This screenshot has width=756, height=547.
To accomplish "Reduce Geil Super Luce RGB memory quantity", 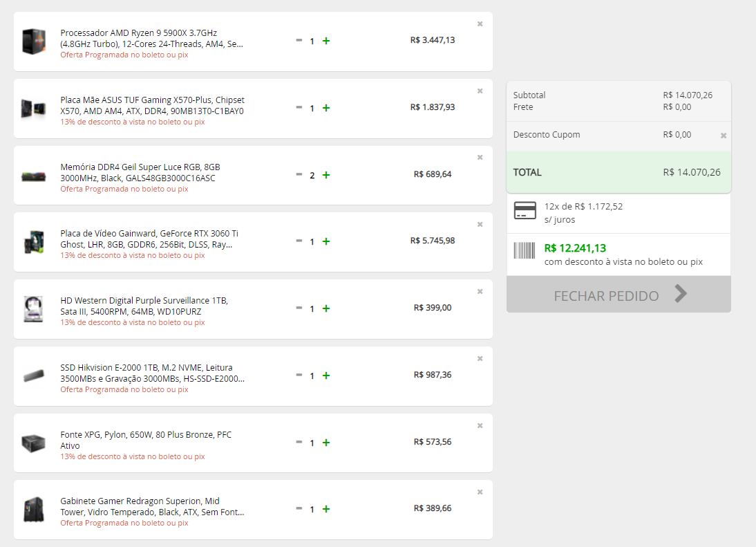I will click(x=299, y=175).
